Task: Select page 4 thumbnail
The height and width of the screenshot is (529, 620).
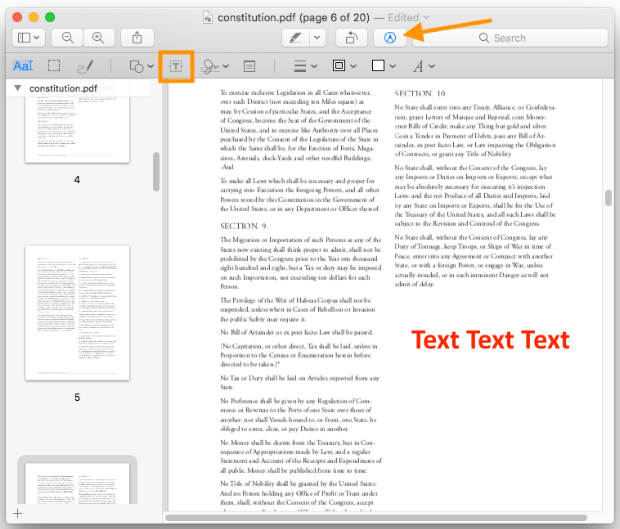Action: click(77, 128)
